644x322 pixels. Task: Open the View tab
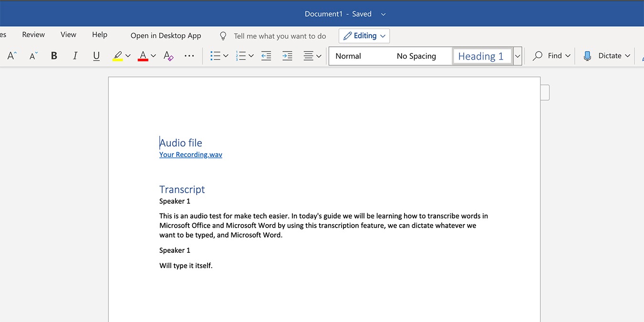tap(68, 34)
